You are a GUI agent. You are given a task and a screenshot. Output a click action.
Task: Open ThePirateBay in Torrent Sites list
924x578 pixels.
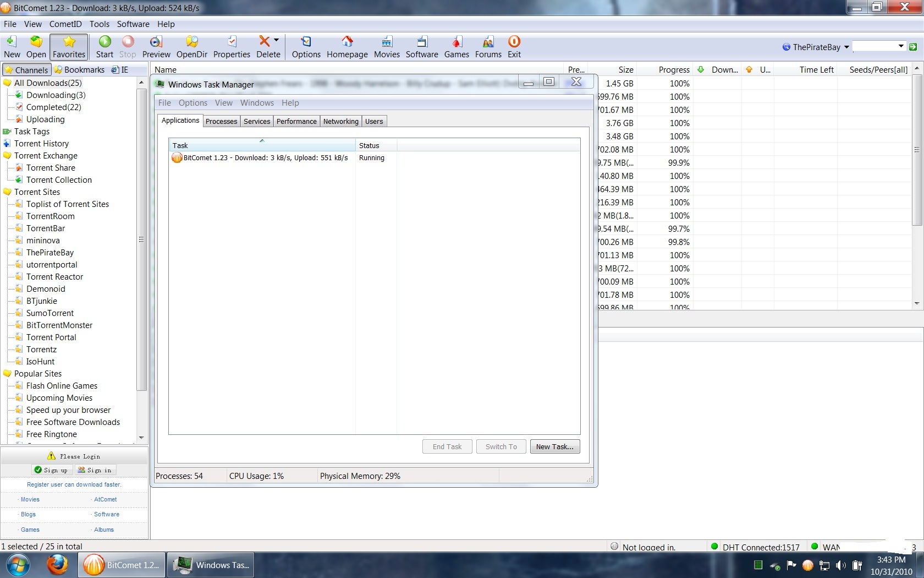click(50, 253)
